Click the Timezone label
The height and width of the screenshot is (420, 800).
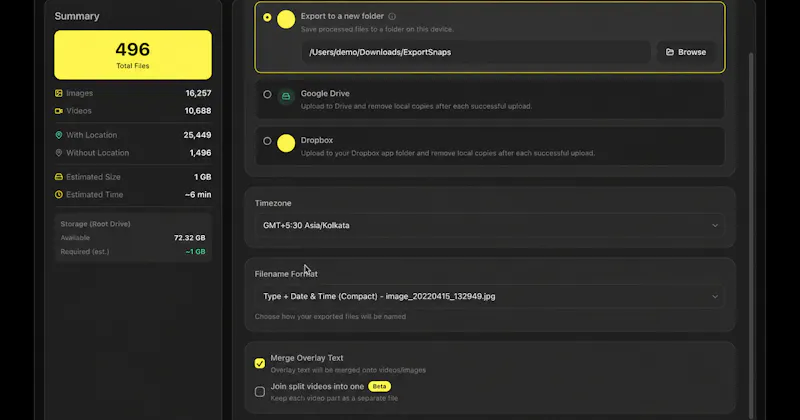point(273,203)
